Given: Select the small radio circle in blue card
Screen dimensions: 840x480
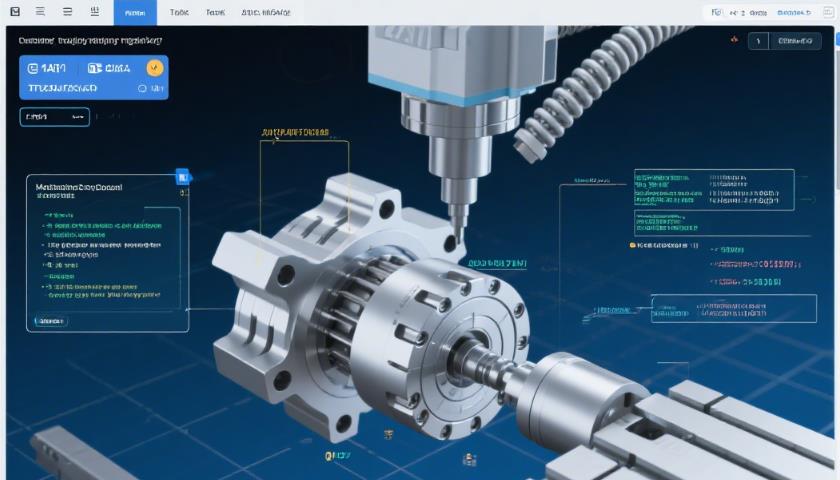Looking at the screenshot, I should (142, 88).
